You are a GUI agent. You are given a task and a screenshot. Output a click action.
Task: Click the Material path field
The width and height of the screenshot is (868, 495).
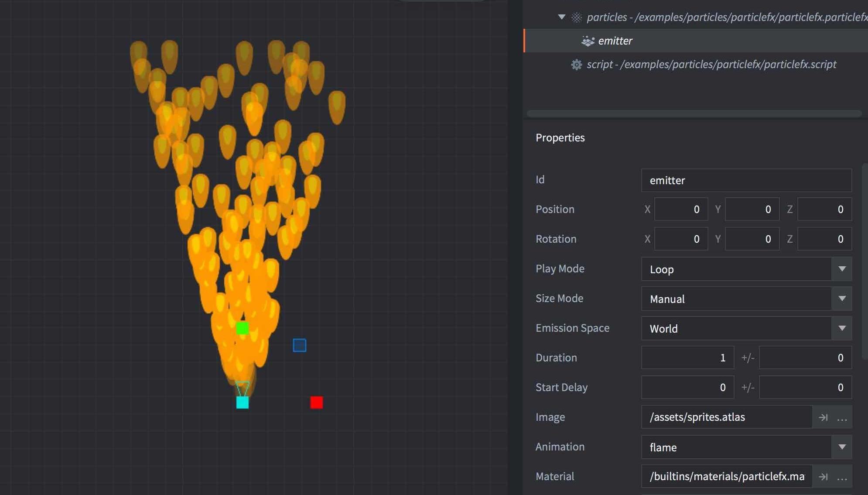726,477
